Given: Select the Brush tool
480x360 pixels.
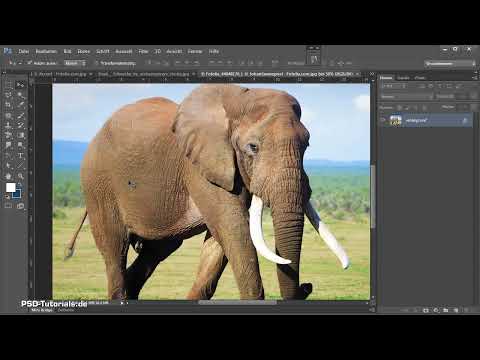Looking at the screenshot, I should (x=20, y=116).
